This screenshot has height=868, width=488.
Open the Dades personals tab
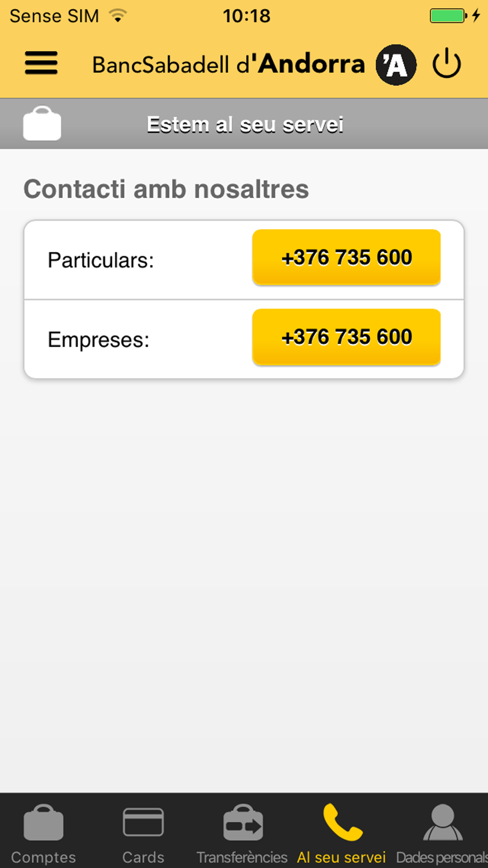point(442,833)
